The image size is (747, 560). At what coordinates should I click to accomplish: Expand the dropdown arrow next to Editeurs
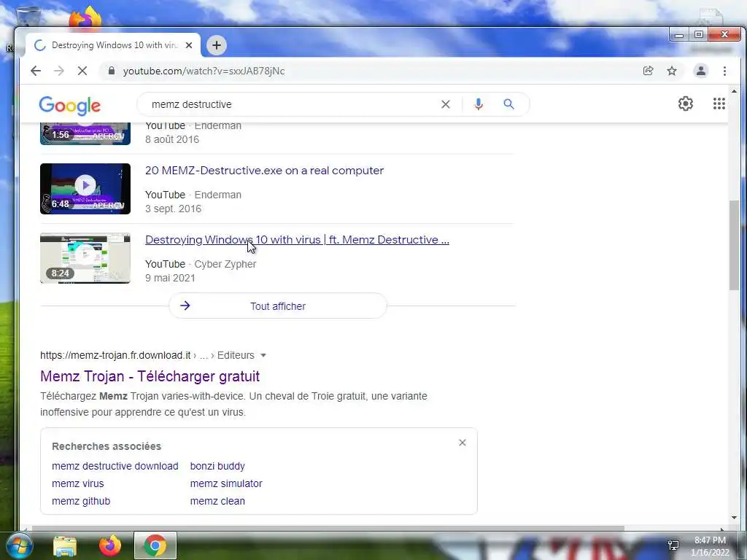pyautogui.click(x=263, y=355)
